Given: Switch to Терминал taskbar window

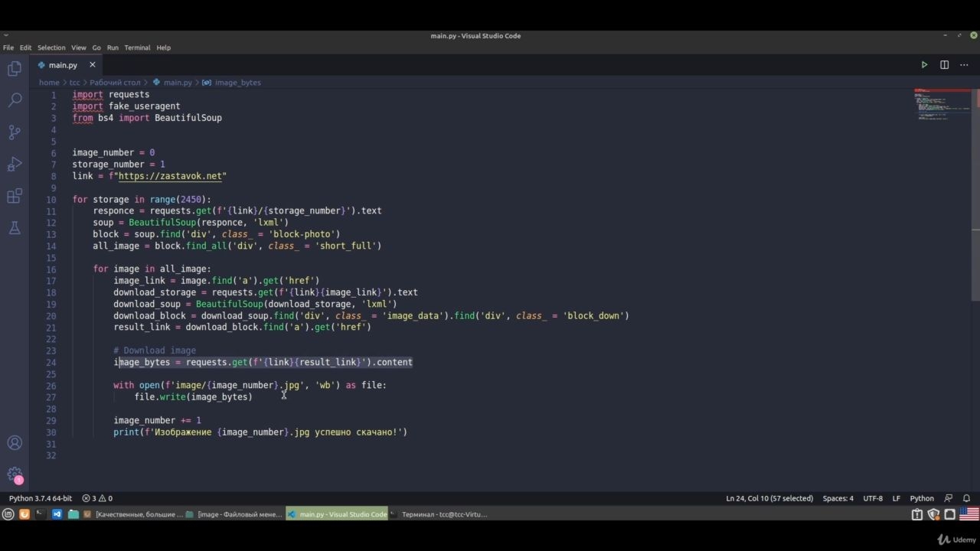Looking at the screenshot, I should click(x=439, y=514).
